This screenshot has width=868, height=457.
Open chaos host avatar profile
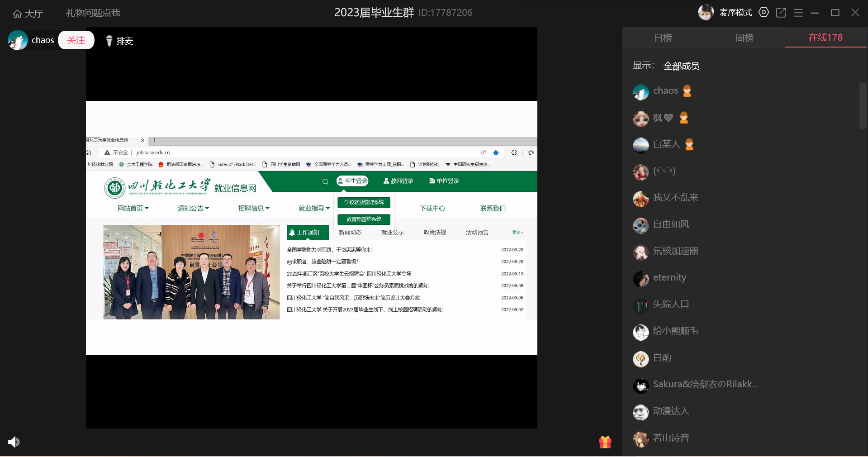(x=18, y=40)
